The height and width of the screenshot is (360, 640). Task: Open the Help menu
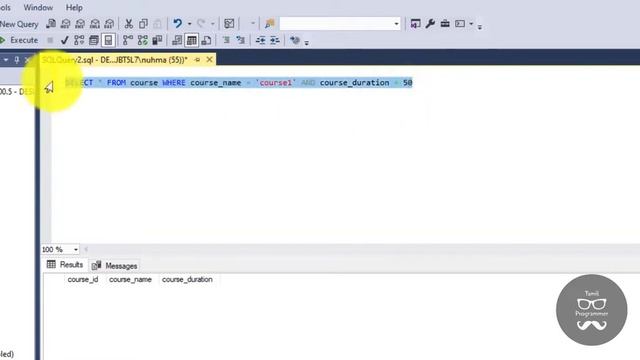[x=74, y=7]
